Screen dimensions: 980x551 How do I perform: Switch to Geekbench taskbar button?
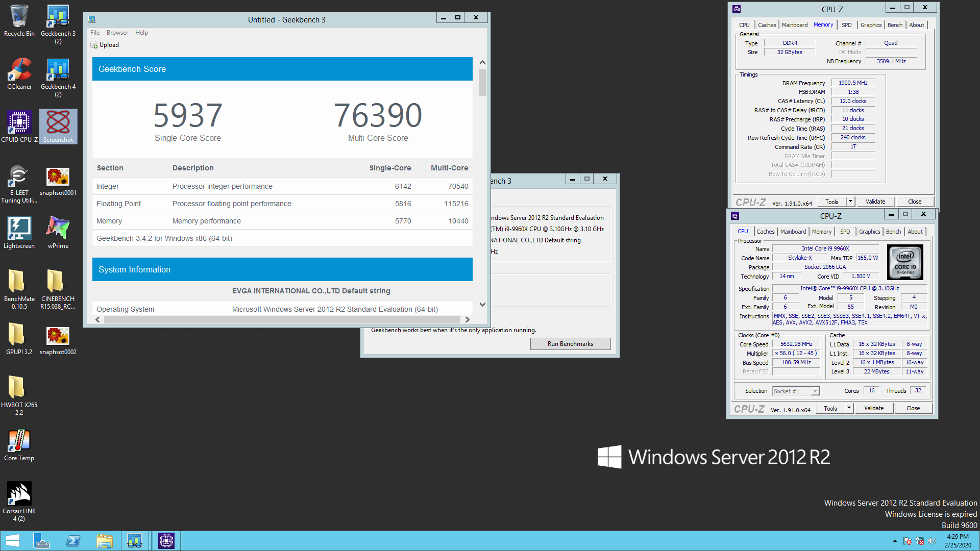pos(135,541)
